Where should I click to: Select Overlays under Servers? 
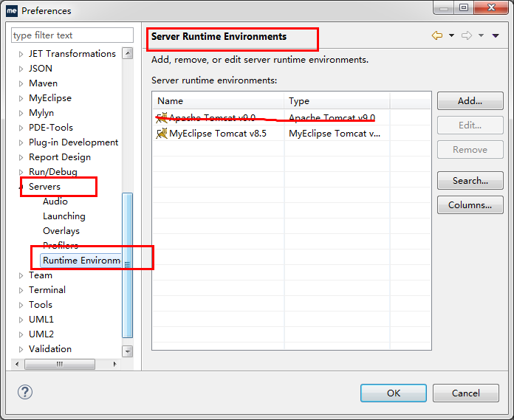pyautogui.click(x=61, y=230)
